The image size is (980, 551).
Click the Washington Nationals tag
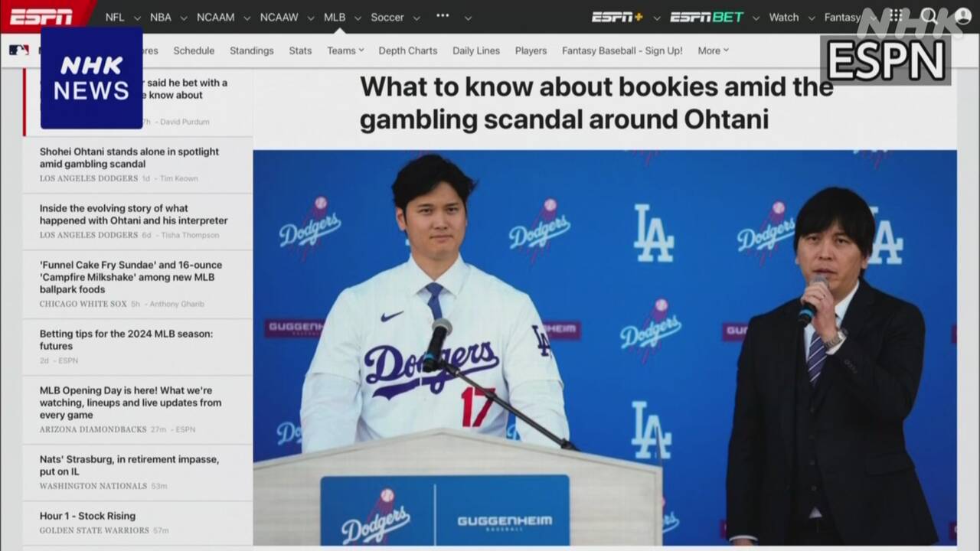(x=93, y=486)
